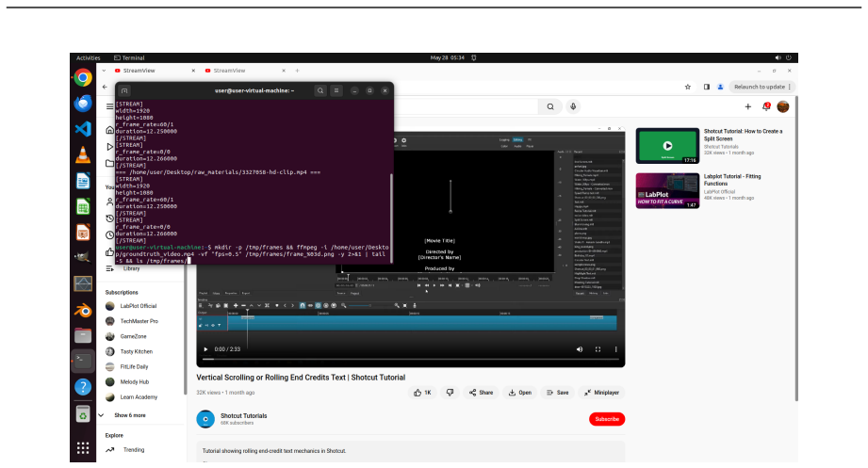
Task: Launch GIMP from the dock
Action: click(x=83, y=258)
